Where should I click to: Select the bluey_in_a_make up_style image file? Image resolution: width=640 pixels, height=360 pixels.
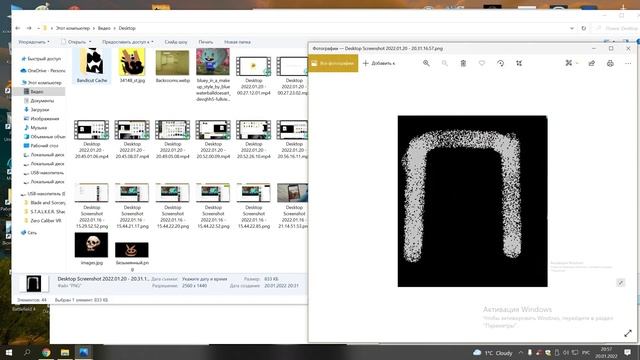(x=213, y=75)
